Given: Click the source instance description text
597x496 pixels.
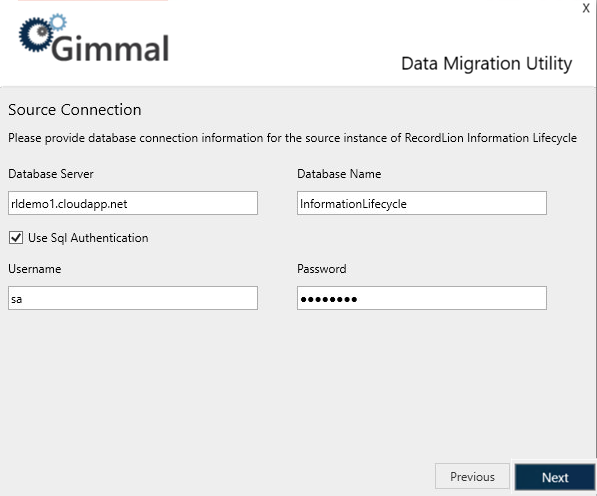Looking at the screenshot, I should tap(292, 138).
